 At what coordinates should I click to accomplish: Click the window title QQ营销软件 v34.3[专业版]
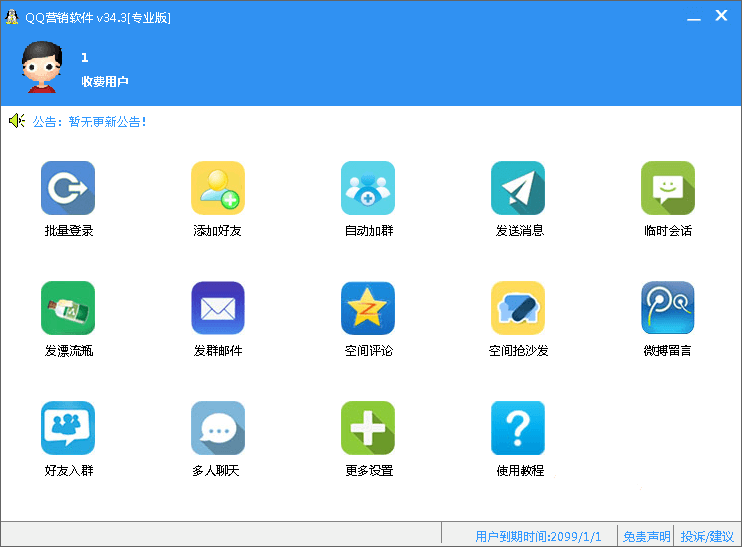[x=98, y=18]
